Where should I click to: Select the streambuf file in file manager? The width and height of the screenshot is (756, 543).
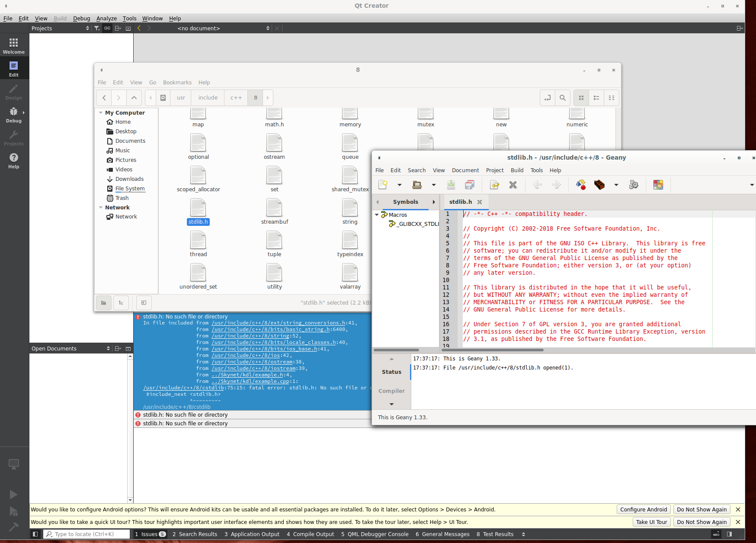[x=275, y=212]
